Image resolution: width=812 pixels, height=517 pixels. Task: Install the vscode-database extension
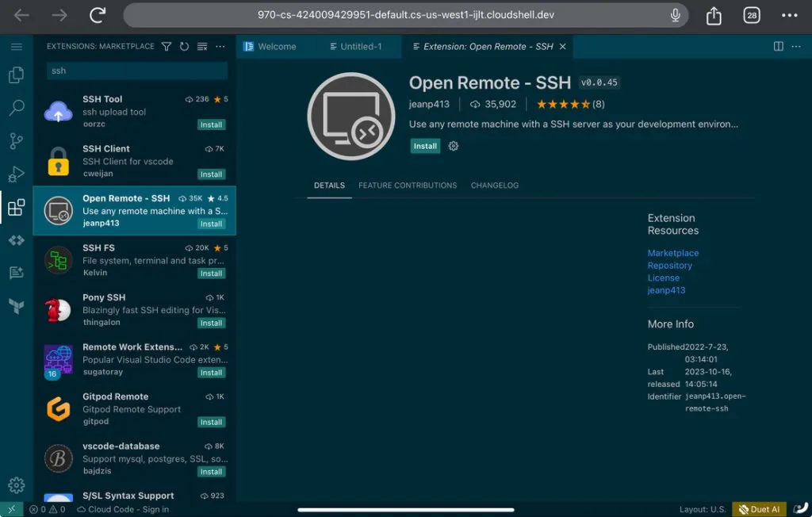click(x=211, y=472)
